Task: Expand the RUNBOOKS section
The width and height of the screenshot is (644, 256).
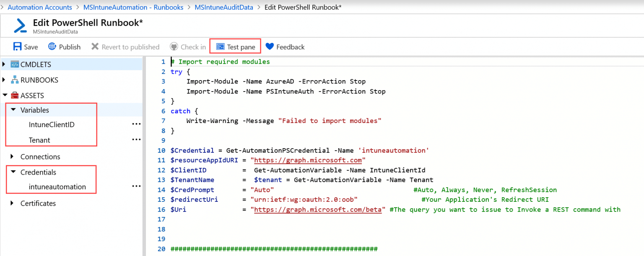Action: (4, 80)
